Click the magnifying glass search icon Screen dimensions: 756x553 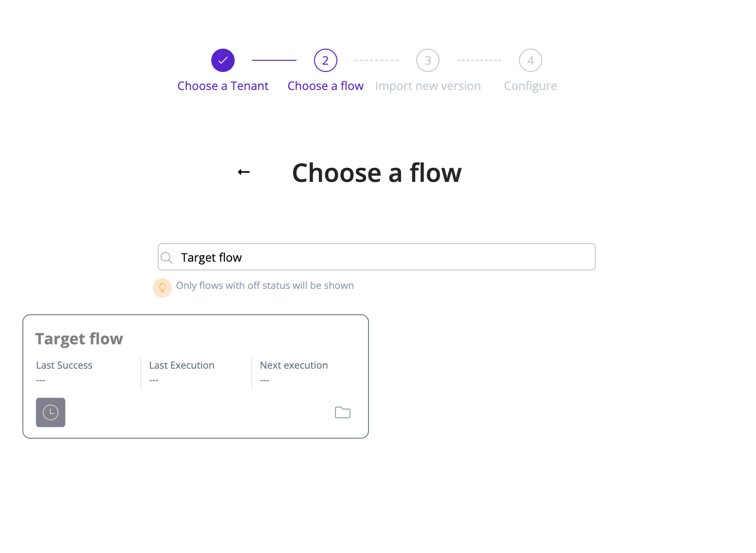166,257
